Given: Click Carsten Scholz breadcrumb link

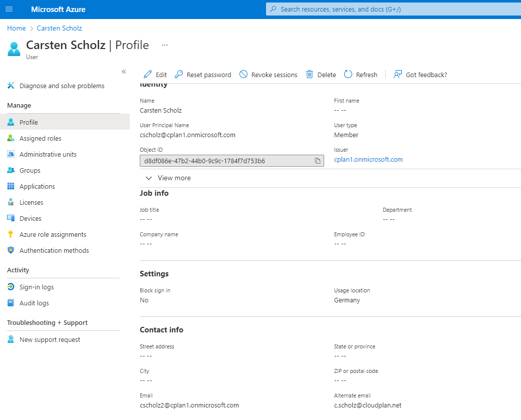Looking at the screenshot, I should coord(59,28).
